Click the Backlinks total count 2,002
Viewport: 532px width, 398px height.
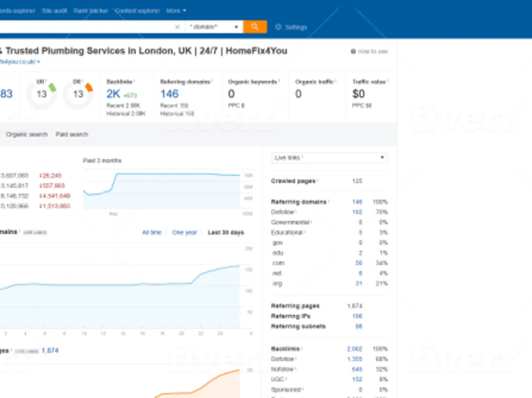[354, 349]
